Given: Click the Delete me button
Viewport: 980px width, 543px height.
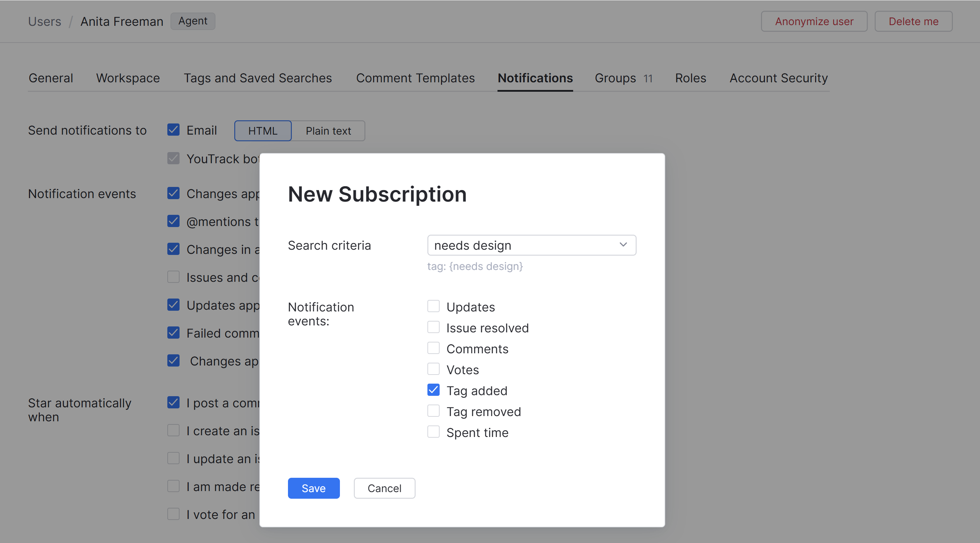Looking at the screenshot, I should point(913,21).
